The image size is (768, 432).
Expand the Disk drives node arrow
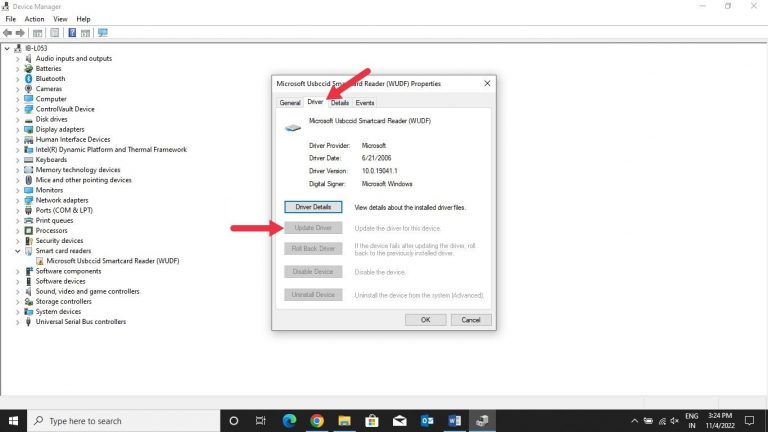18,120
